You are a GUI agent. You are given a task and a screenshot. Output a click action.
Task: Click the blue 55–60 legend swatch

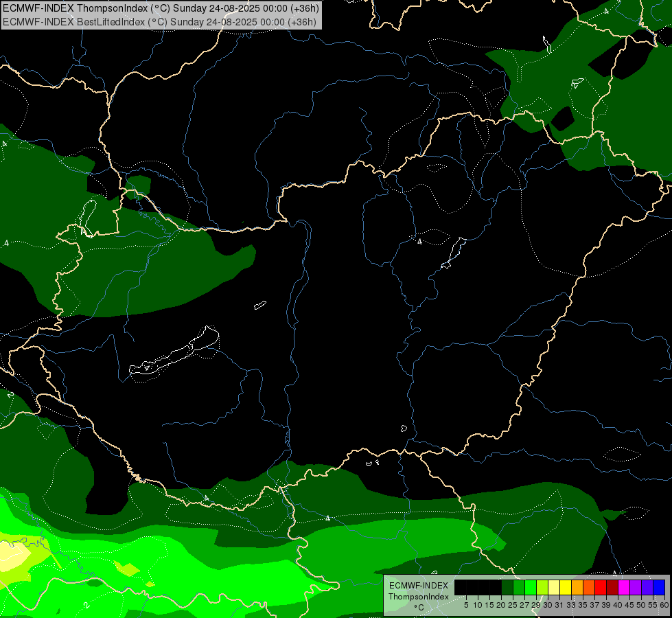point(659,587)
